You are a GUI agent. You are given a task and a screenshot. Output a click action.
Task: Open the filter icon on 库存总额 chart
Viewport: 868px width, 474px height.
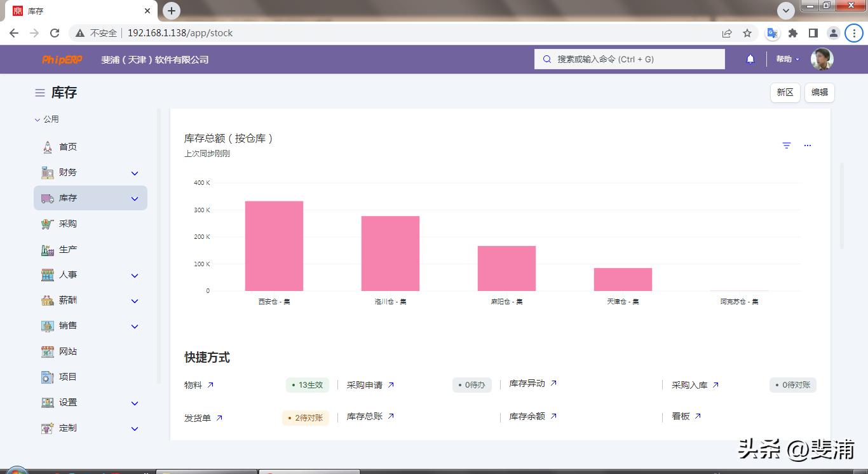(787, 145)
